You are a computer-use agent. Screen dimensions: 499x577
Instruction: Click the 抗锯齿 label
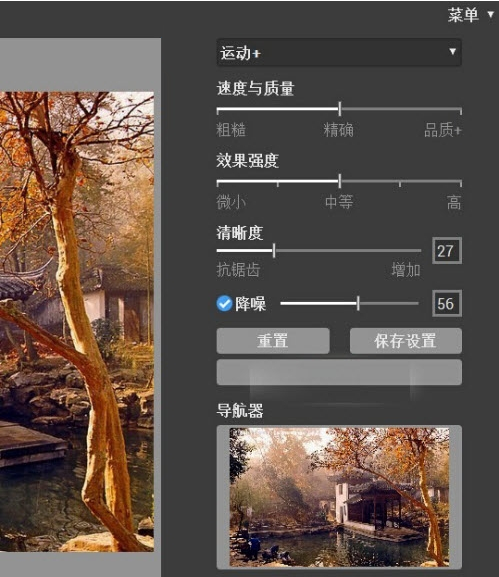coord(238,270)
